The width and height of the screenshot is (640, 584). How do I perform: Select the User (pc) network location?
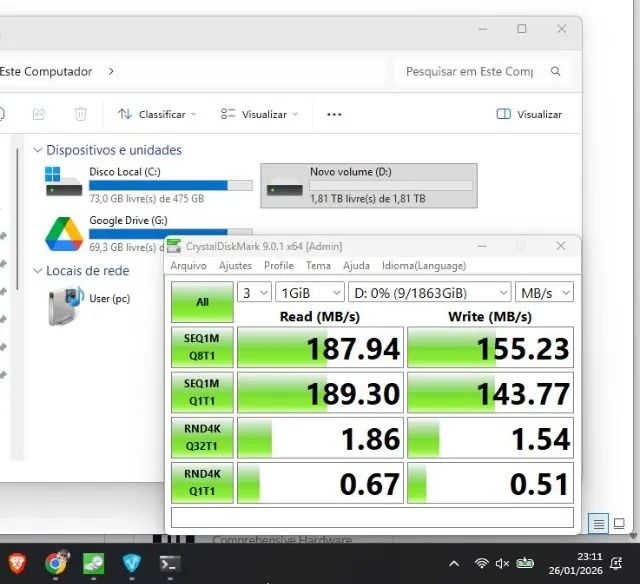(89, 306)
